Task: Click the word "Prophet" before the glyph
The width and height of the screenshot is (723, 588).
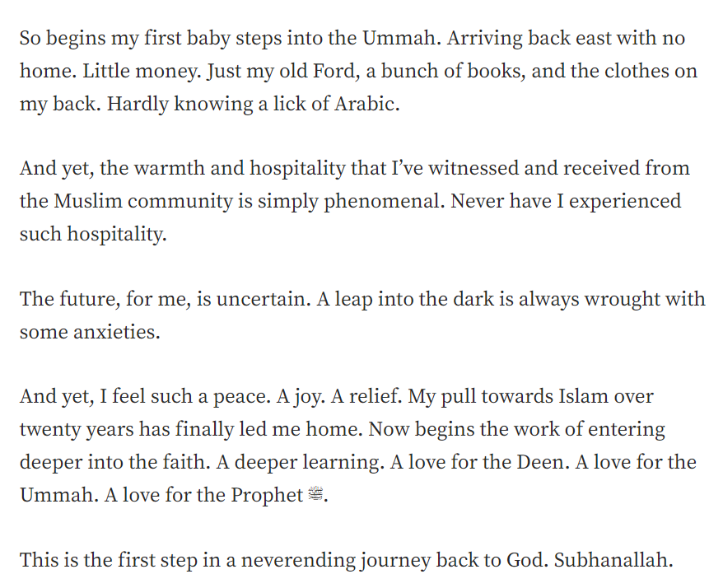Action: tap(267, 495)
